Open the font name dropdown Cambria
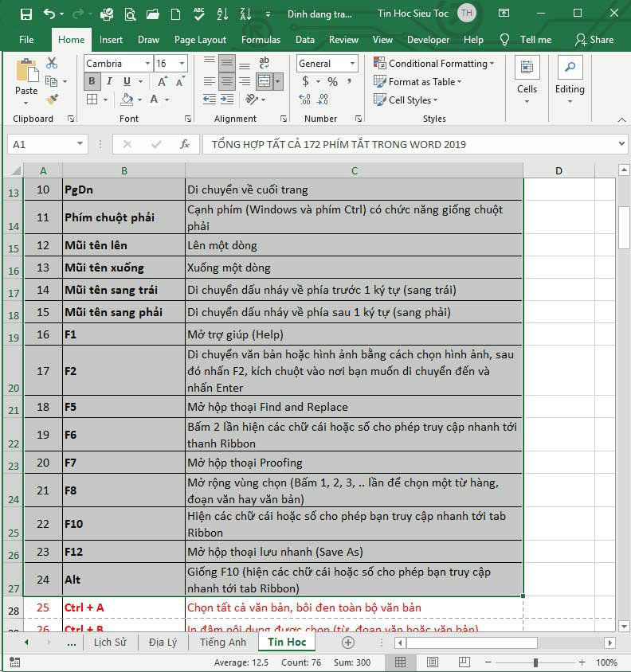The height and width of the screenshot is (672, 631). pyautogui.click(x=147, y=64)
